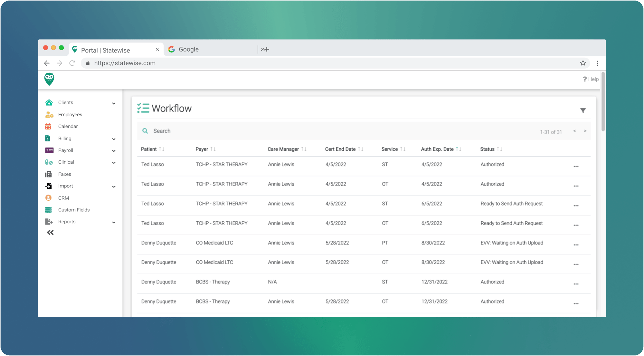Expand the Reports sidebar menu
Screen dimensions: 644x356
tap(114, 222)
